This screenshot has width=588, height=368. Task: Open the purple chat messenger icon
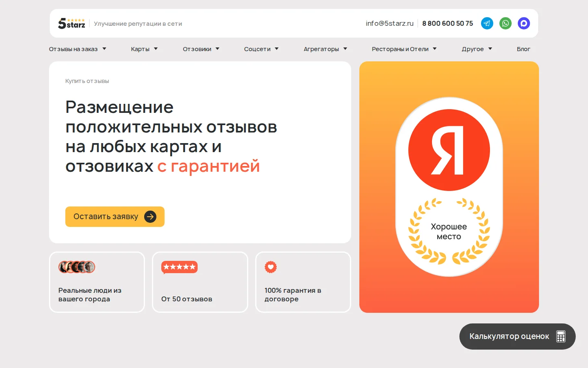523,23
